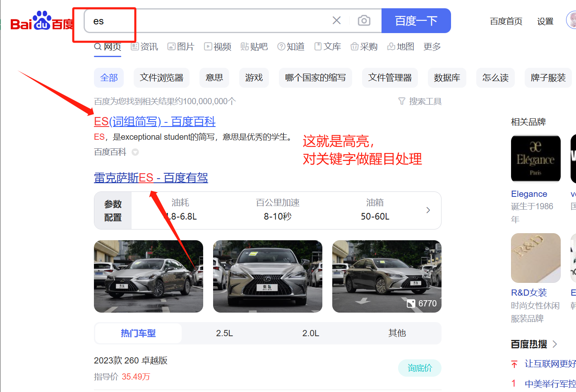
Task: Switch to the 资讯 tab
Action: coord(144,47)
